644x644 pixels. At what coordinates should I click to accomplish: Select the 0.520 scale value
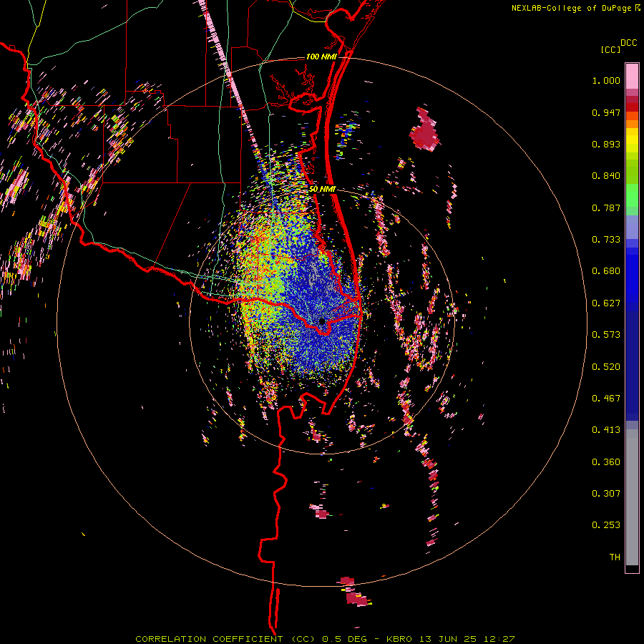(x=606, y=367)
